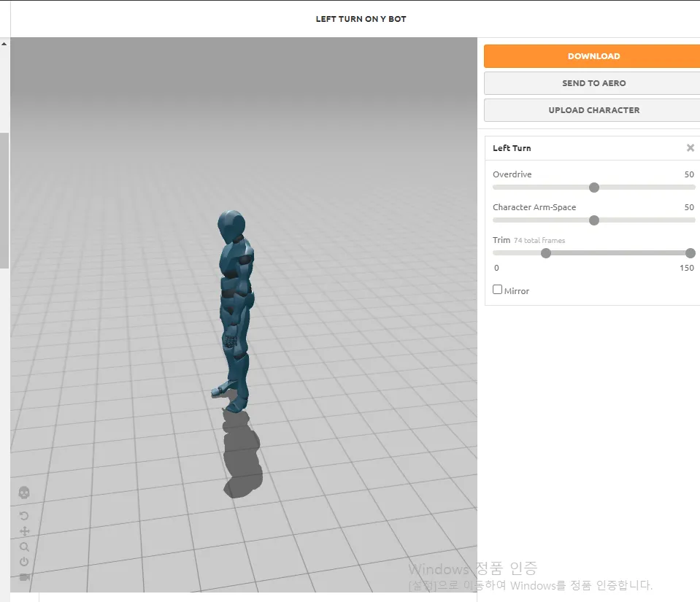
Task: Click the Character Arm-Space slider handle
Action: point(593,220)
